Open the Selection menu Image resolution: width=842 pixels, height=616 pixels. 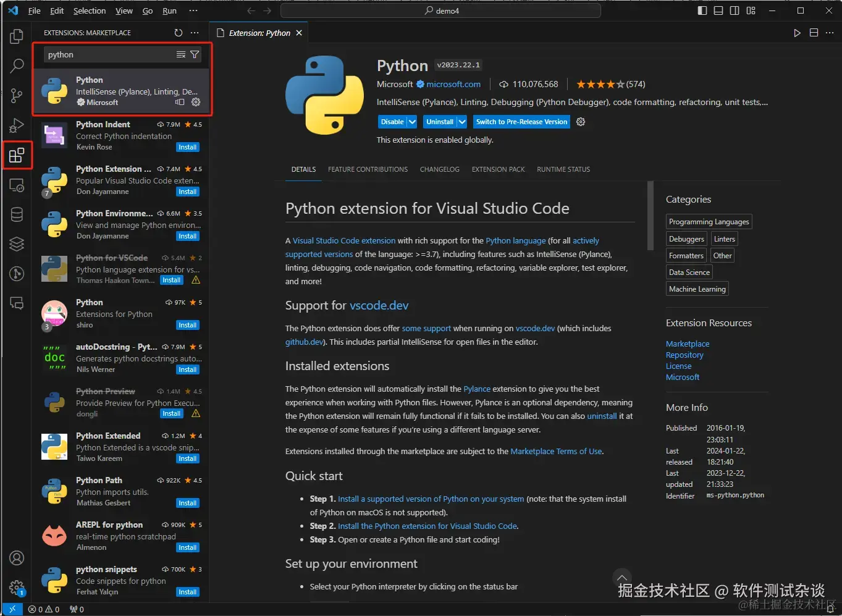point(90,11)
